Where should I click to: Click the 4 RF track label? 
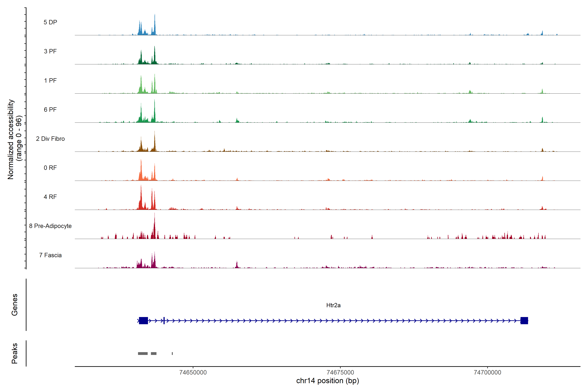[50, 197]
